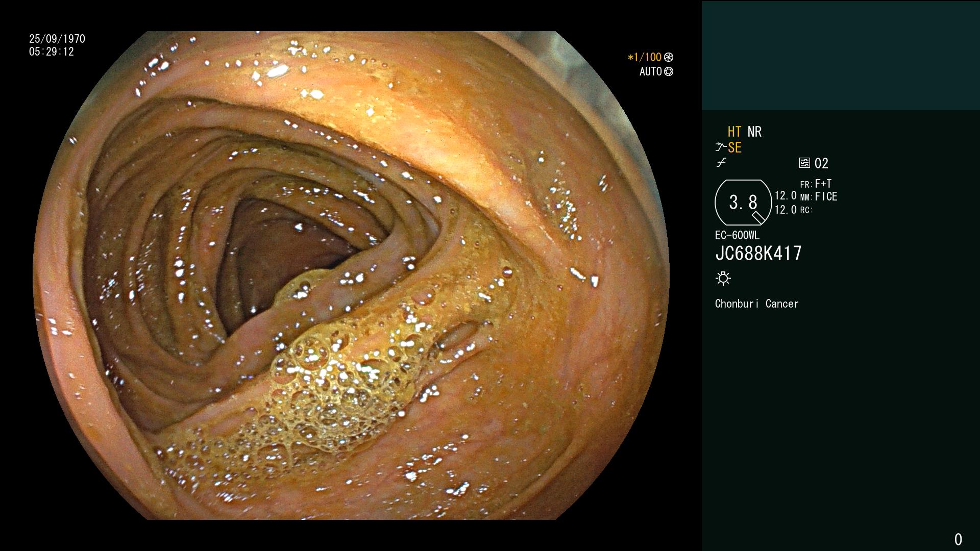
Task: Click the time 05:29:12
Action: pyautogui.click(x=52, y=52)
